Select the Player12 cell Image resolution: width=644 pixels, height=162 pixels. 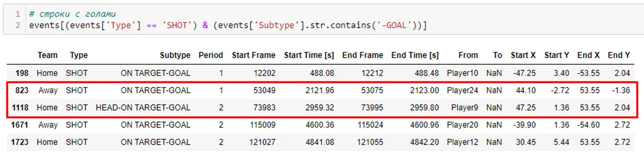click(x=462, y=142)
